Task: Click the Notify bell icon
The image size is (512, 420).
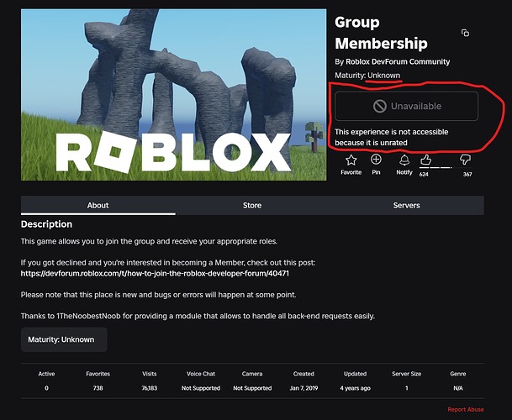Action: coord(404,160)
